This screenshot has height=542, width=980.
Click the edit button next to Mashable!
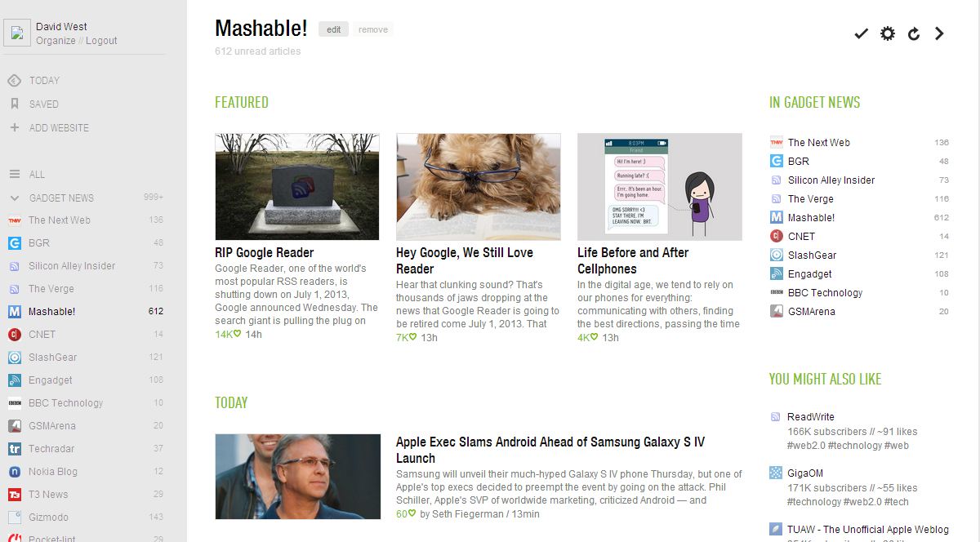point(333,29)
